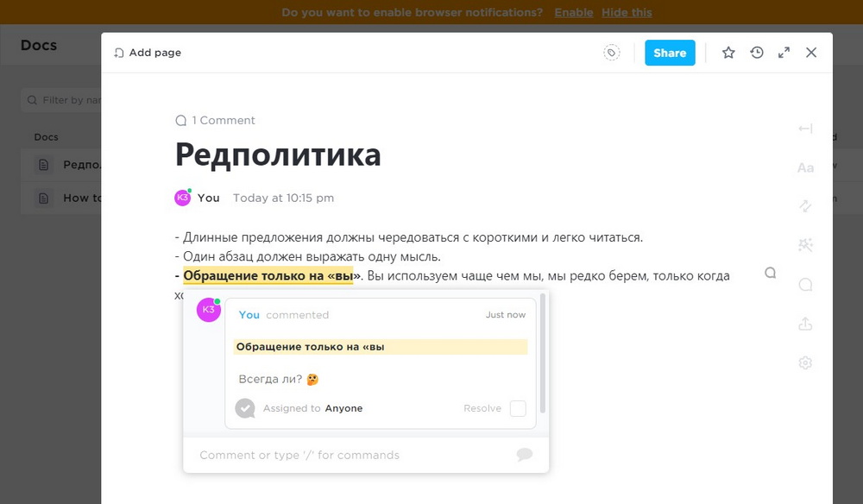
Task: Check the Resolve checkbox in the comment
Action: coord(517,408)
